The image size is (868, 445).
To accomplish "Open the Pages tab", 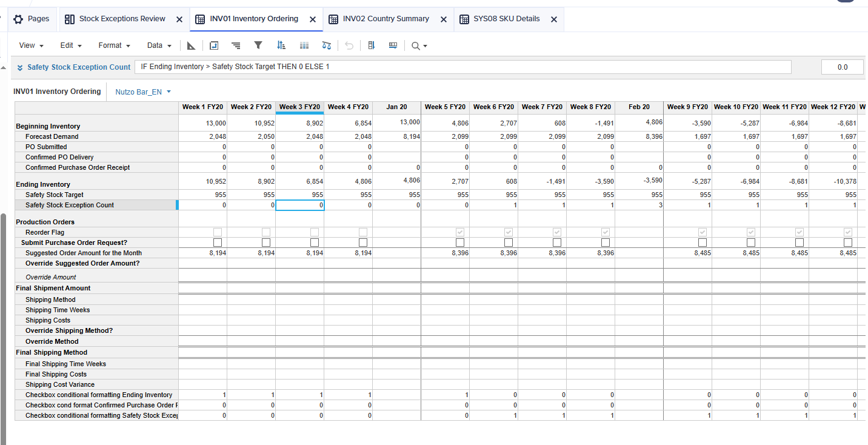I will [32, 19].
